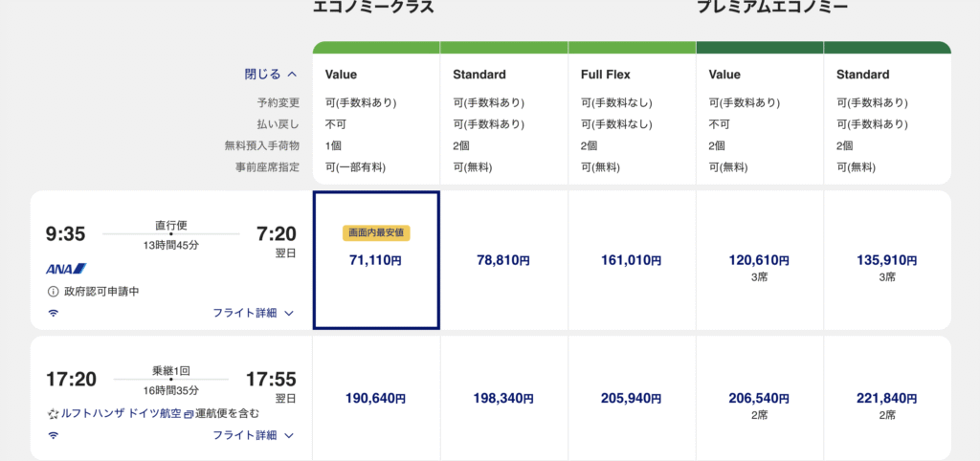Open the ルフトハンザ ドイツ航空 link

click(x=122, y=413)
